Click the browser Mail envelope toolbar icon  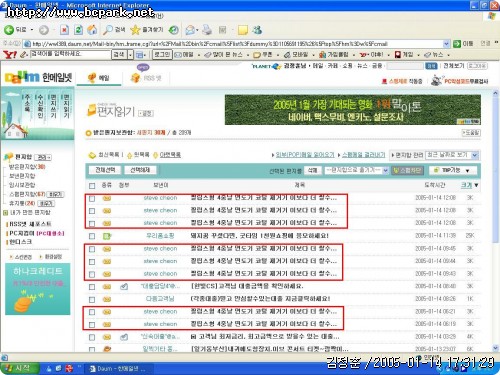tap(191, 30)
